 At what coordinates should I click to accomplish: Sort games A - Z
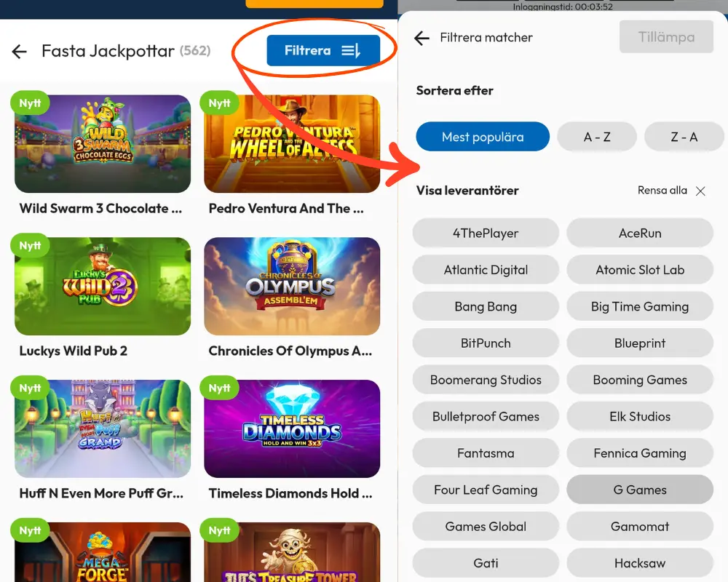click(597, 137)
